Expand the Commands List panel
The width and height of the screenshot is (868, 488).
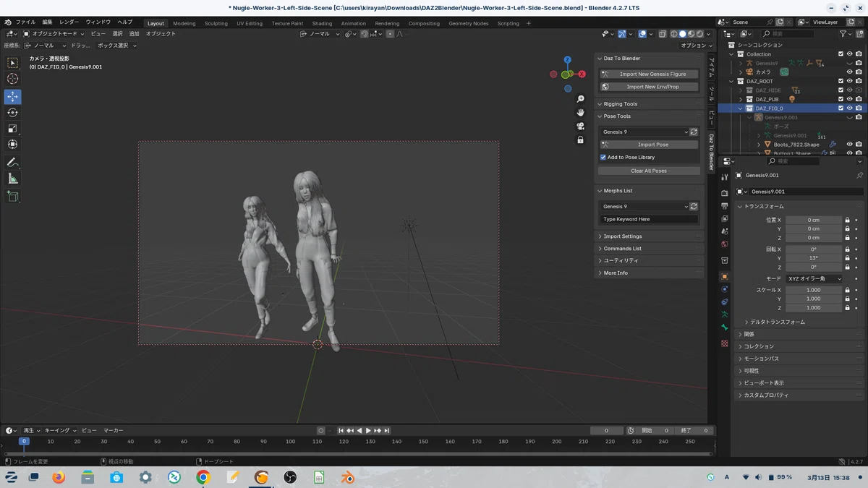600,249
